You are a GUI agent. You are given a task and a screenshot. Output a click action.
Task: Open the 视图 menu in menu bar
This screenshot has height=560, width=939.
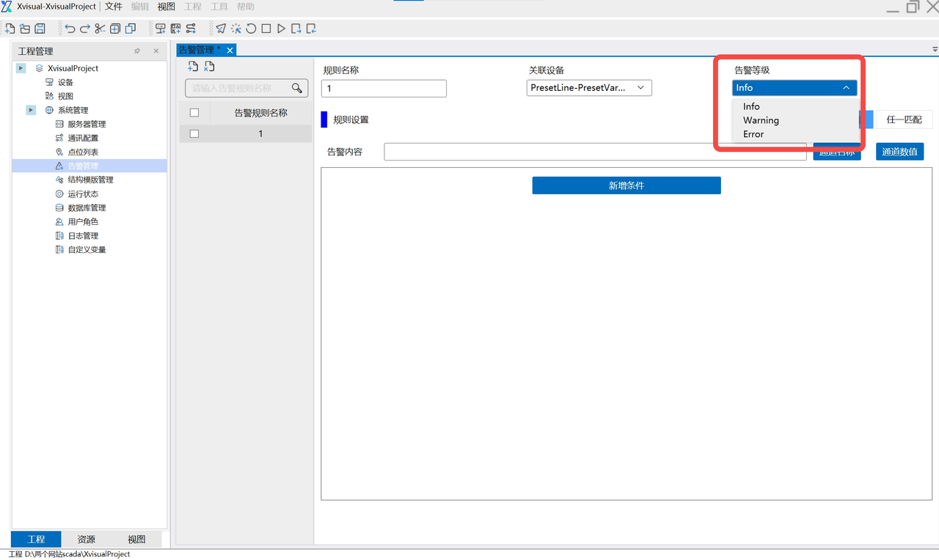click(x=167, y=7)
